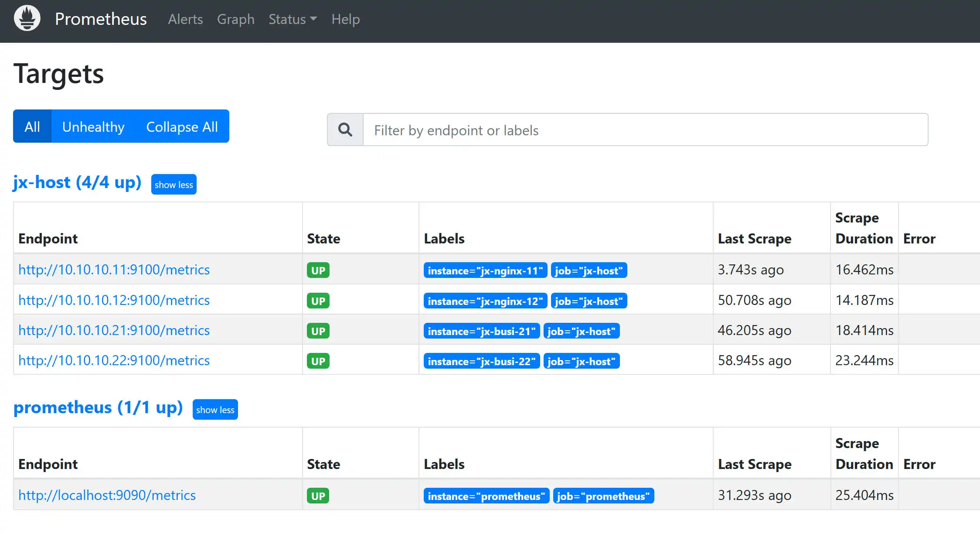This screenshot has width=980, height=534.
Task: Select scrape duration 16.462ms
Action: pyautogui.click(x=864, y=270)
